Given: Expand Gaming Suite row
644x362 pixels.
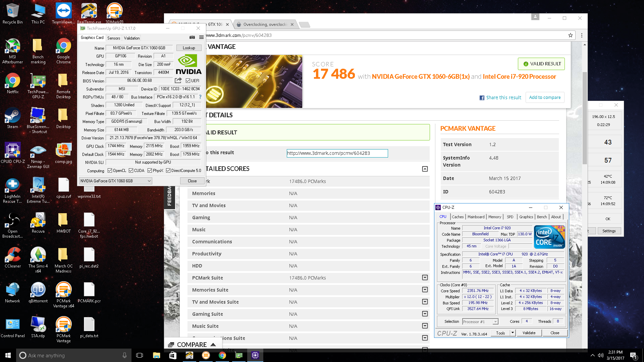Looking at the screenshot, I should [425, 314].
